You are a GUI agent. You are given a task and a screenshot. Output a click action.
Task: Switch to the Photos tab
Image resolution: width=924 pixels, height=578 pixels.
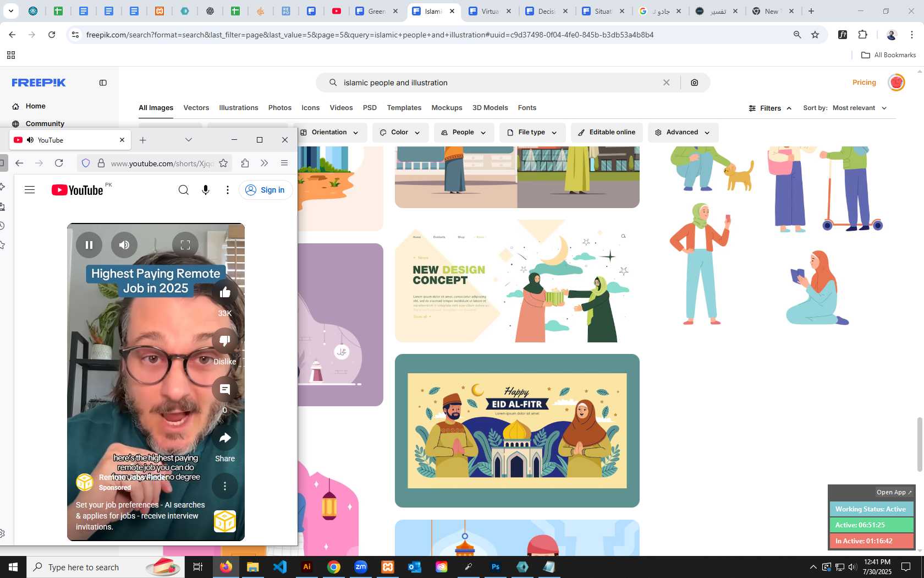point(280,108)
